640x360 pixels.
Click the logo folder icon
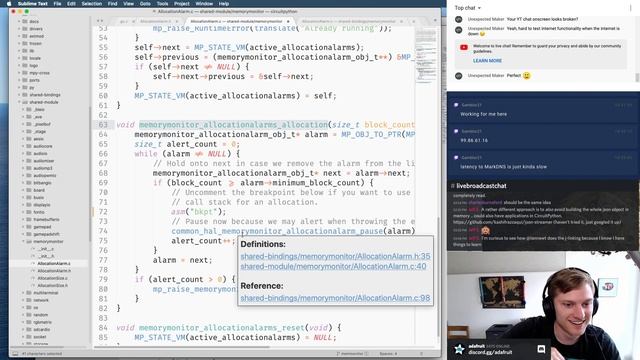tap(25, 65)
